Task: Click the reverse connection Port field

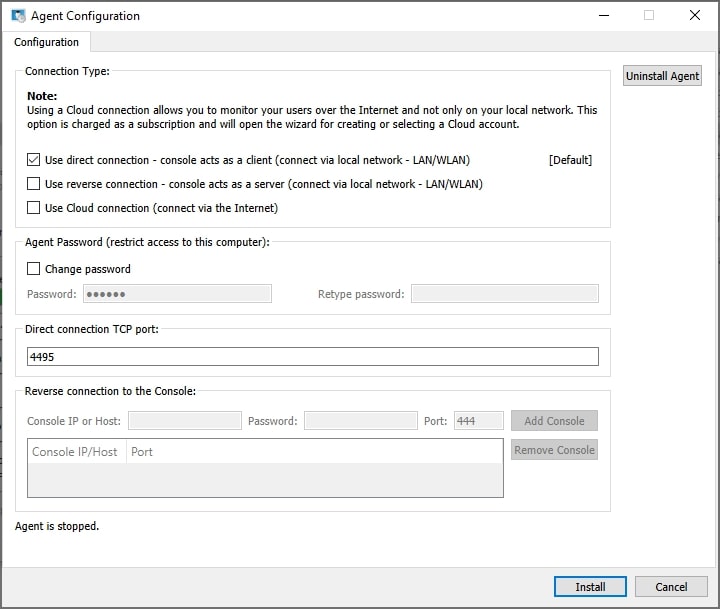Action: 478,421
